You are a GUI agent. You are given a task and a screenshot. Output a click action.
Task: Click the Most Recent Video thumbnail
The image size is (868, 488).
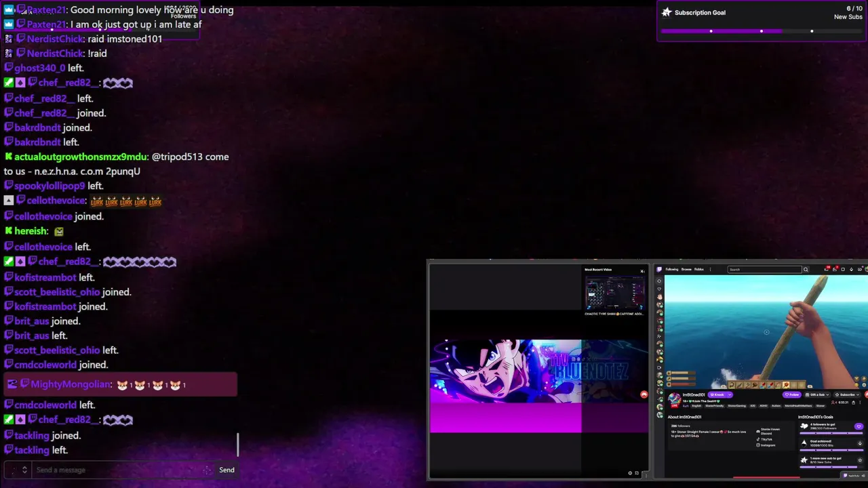point(614,292)
